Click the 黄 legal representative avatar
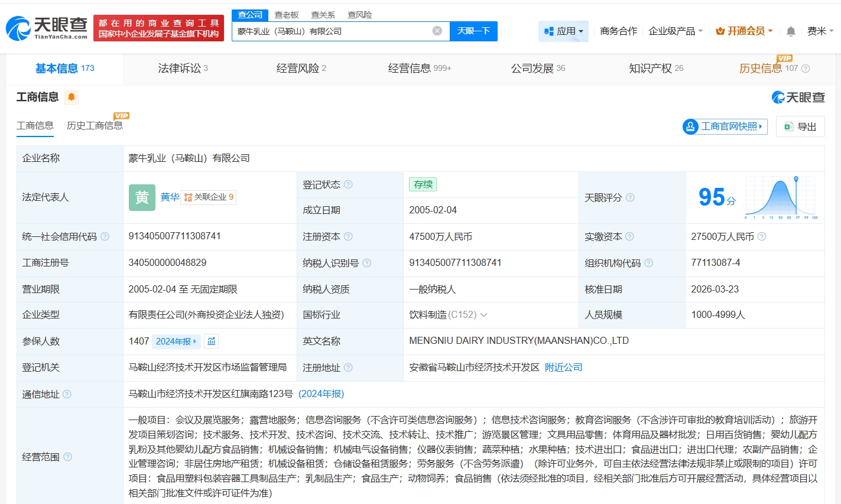The width and height of the screenshot is (841, 504). pyautogui.click(x=142, y=197)
